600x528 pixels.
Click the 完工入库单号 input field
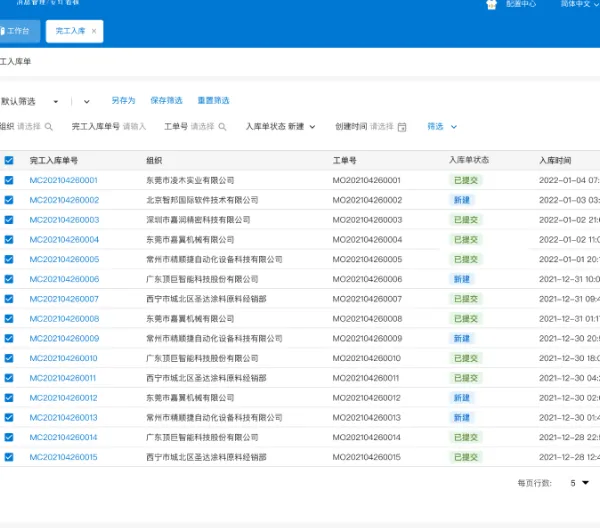(x=109, y=127)
